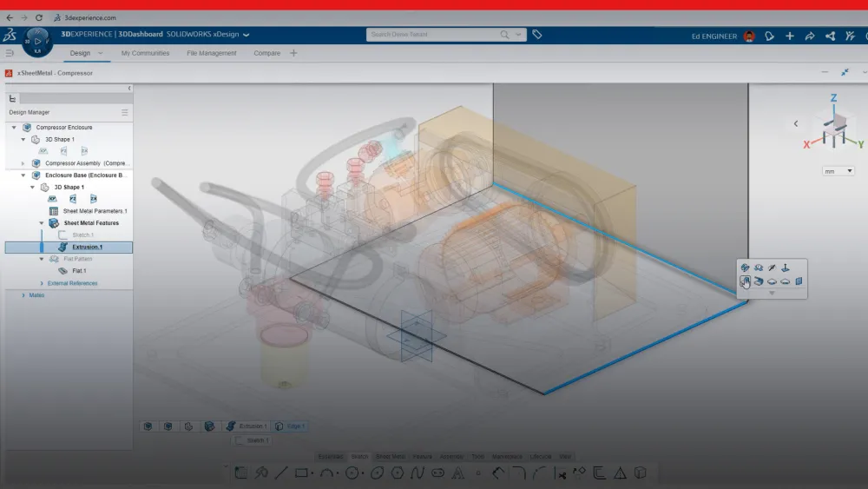Collapse the Design Manager panel chevron

[129, 89]
